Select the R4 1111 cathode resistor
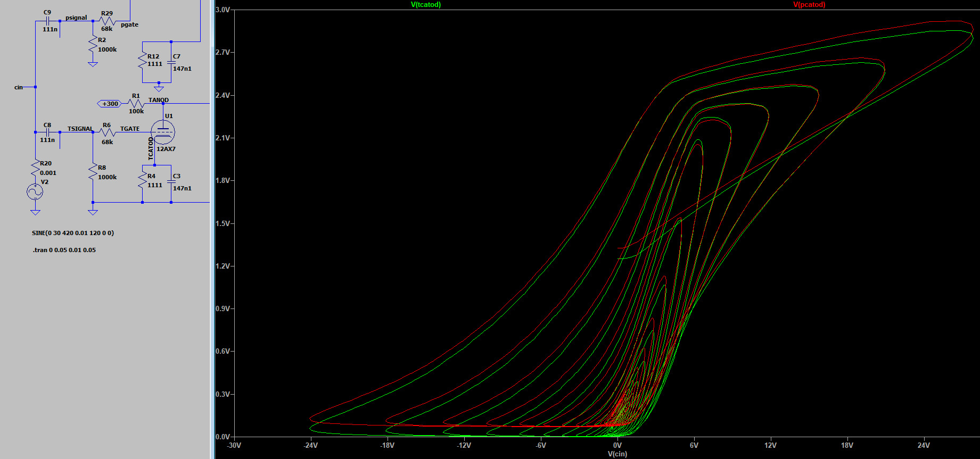The width and height of the screenshot is (980, 459). (142, 181)
